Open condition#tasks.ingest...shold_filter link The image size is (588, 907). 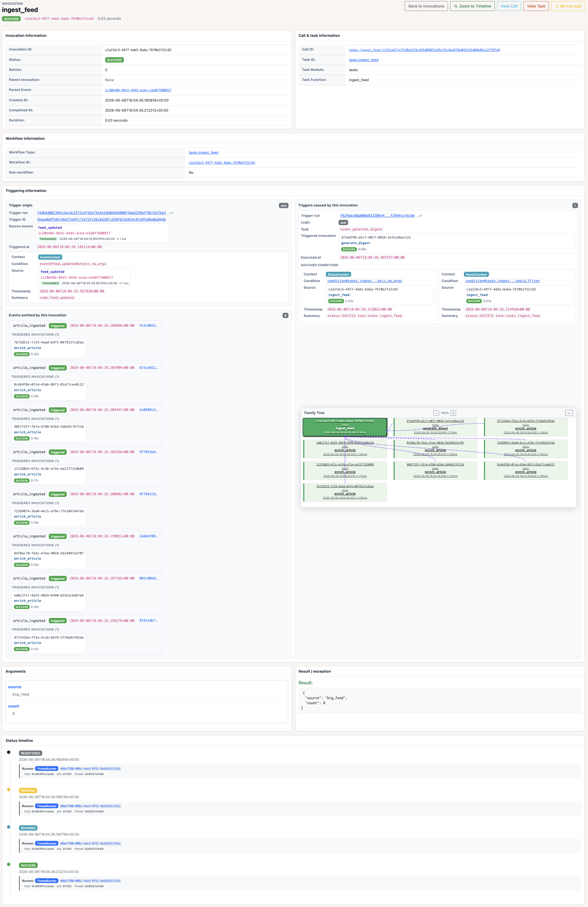coord(502,281)
